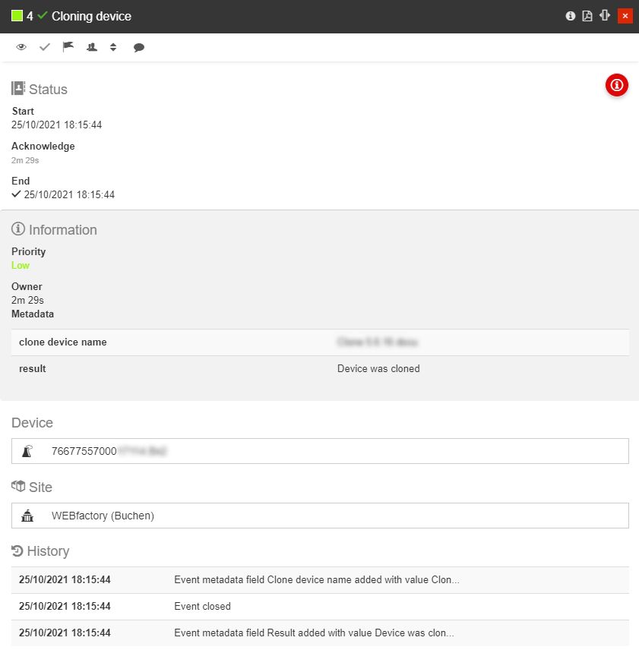Click the eye watch icon in toolbar
This screenshot has height=672, width=639.
[x=21, y=47]
